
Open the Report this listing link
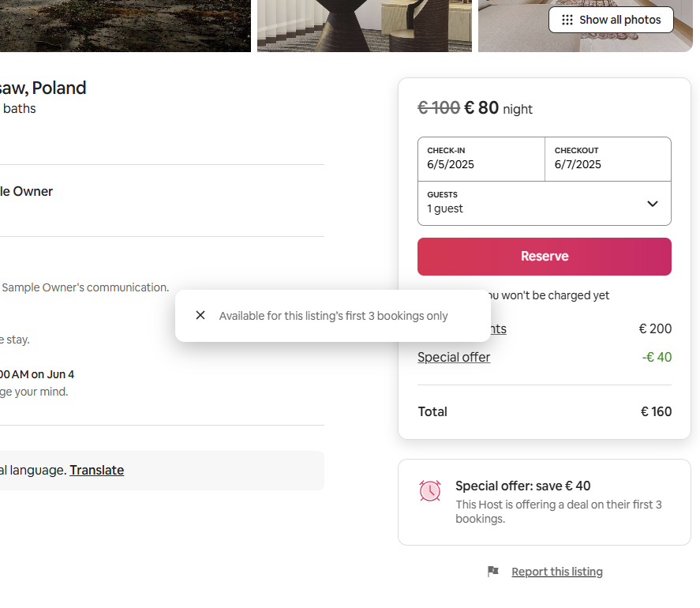[x=556, y=572]
